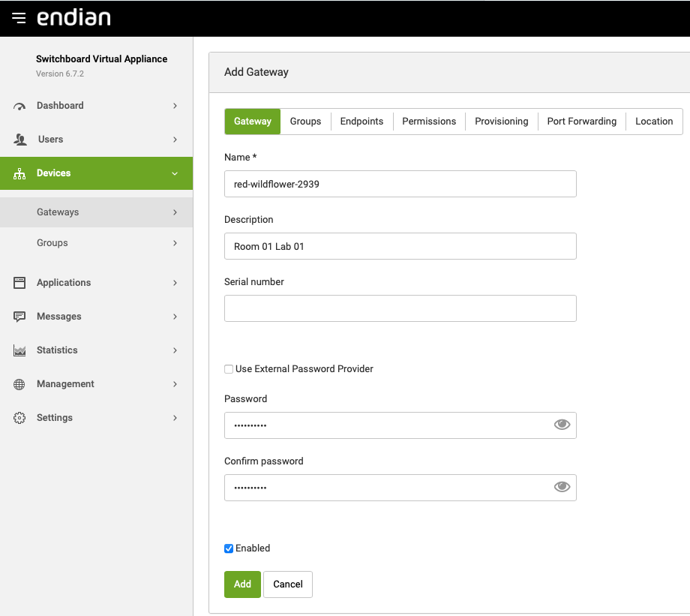The image size is (690, 616).
Task: Click the Statistics chart icon
Action: point(20,350)
